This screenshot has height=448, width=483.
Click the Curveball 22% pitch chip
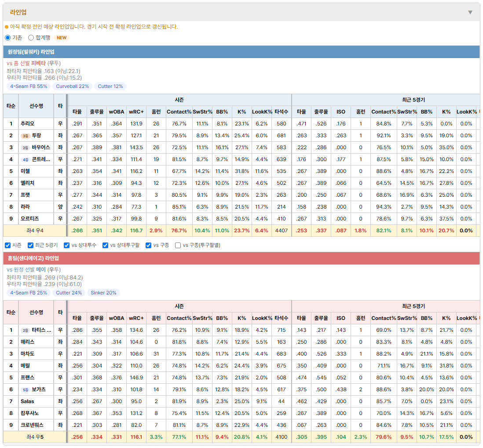[x=73, y=86]
